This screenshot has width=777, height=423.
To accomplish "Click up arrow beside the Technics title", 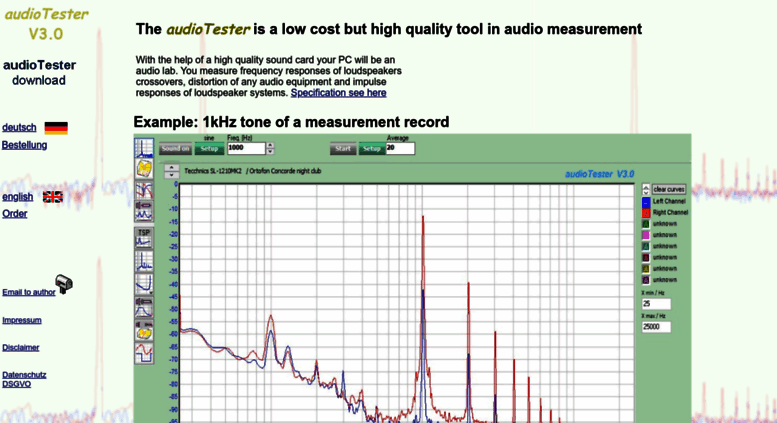I will tap(171, 168).
